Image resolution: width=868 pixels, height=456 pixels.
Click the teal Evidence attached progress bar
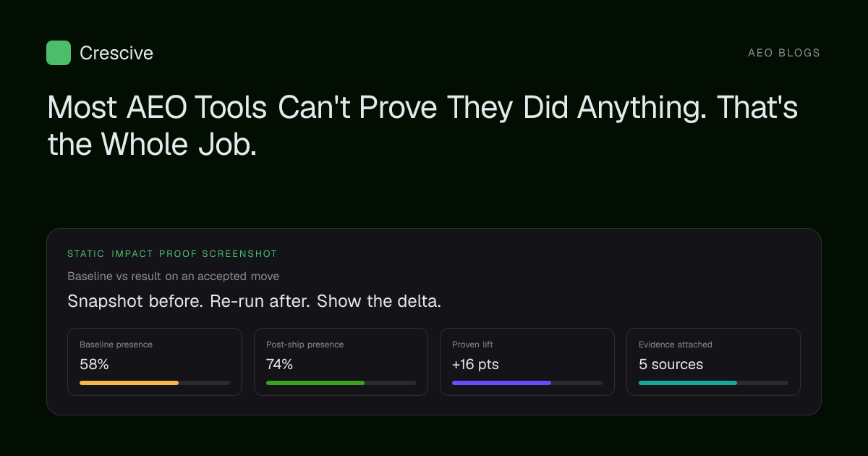click(x=713, y=382)
